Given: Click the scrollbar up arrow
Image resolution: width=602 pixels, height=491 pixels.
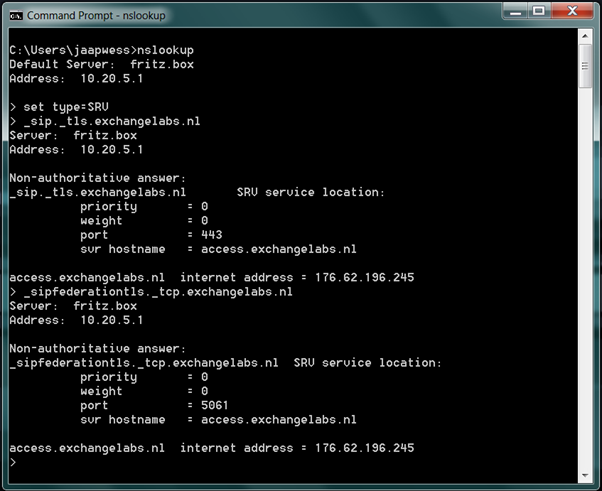Looking at the screenshot, I should [585, 36].
